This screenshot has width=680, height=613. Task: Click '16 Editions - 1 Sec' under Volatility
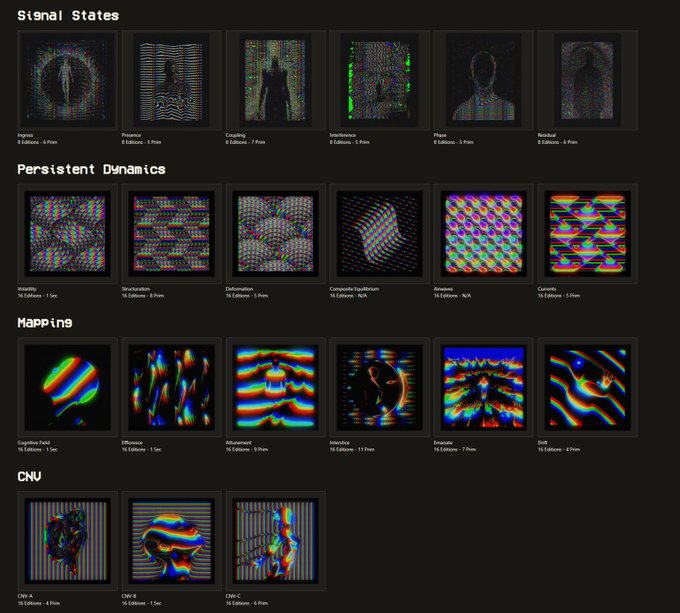point(37,296)
